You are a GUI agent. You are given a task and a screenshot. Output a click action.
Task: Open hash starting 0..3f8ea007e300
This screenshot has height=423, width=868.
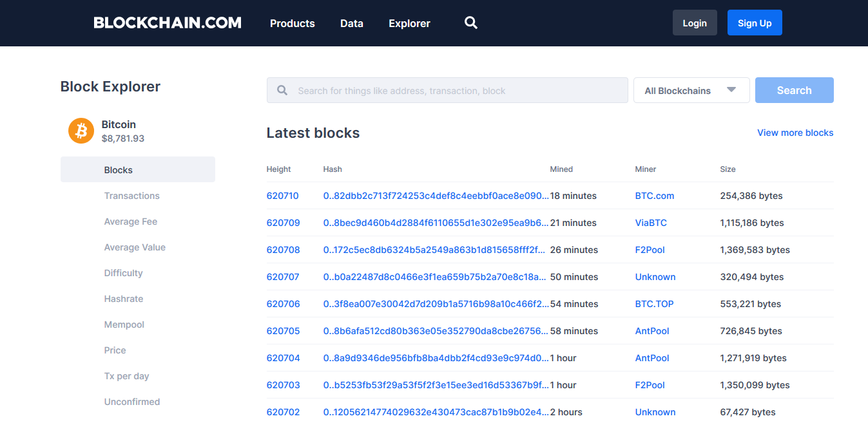[x=436, y=304]
